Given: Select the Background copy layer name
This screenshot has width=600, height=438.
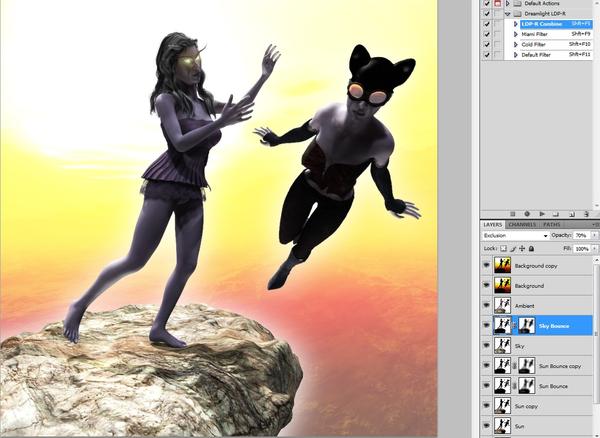Looking at the screenshot, I should [536, 266].
